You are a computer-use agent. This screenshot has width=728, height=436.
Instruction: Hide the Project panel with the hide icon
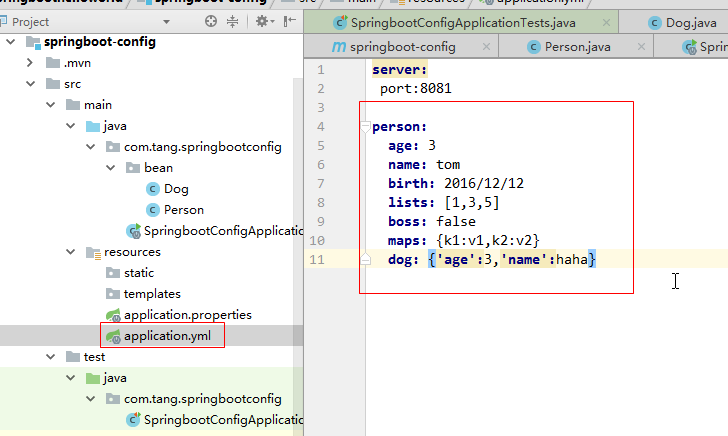pyautogui.click(x=290, y=21)
